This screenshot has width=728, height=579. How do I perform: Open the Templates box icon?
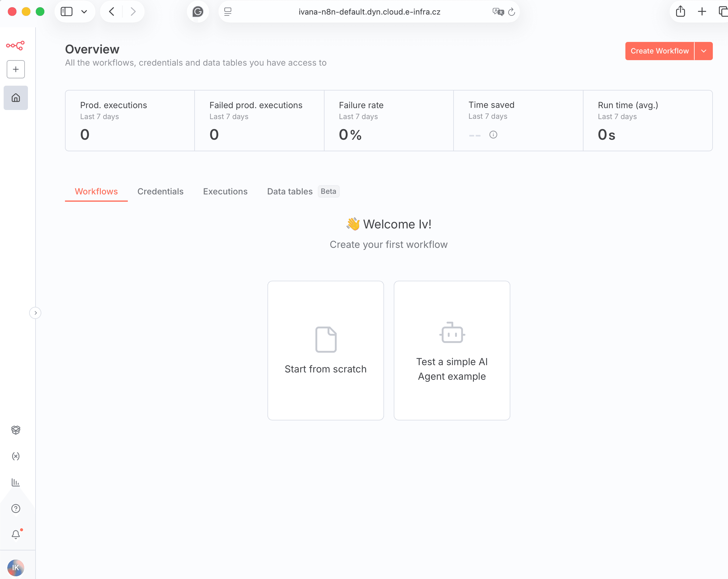[x=15, y=430]
